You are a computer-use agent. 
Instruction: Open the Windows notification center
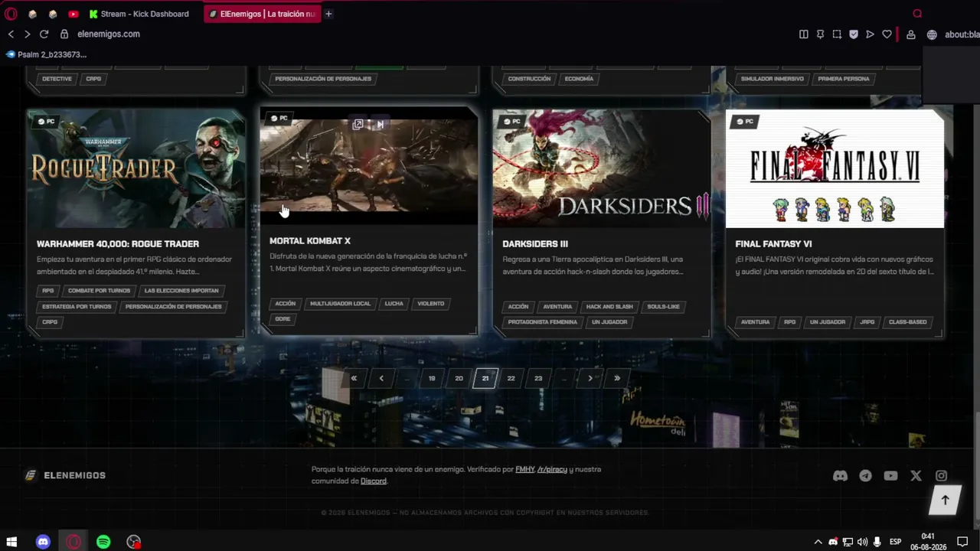tap(962, 542)
